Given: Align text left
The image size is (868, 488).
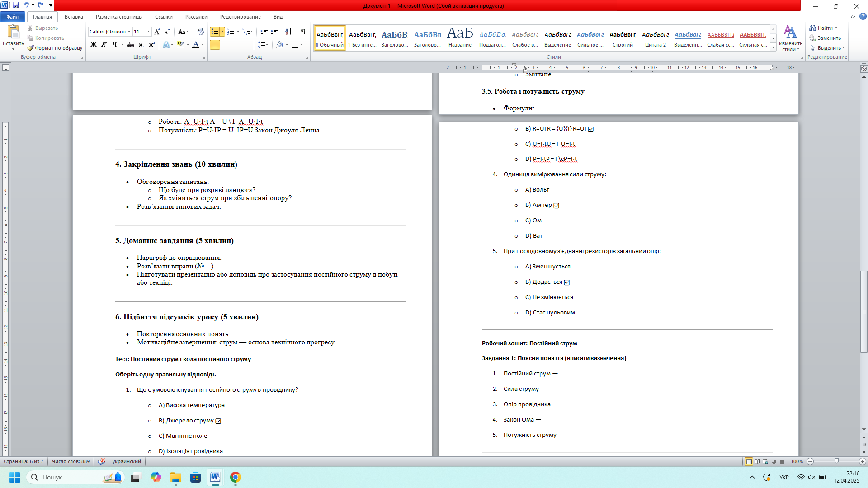Looking at the screenshot, I should tap(215, 45).
